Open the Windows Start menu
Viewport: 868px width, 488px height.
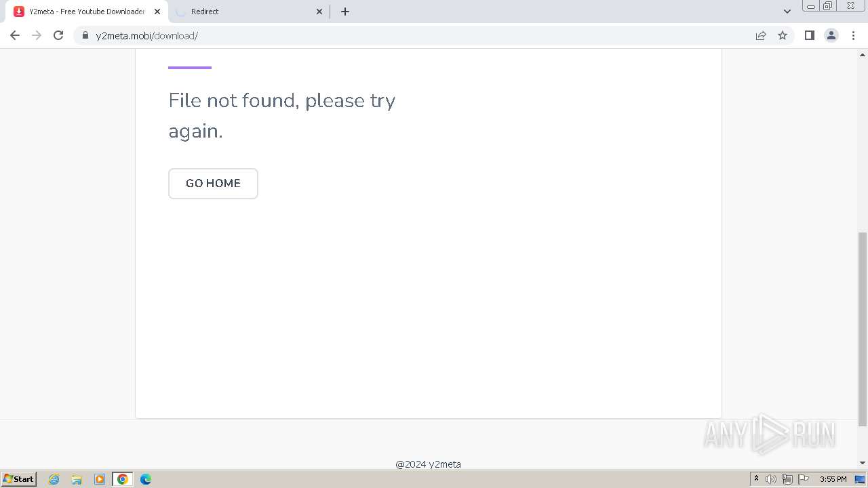tap(19, 479)
